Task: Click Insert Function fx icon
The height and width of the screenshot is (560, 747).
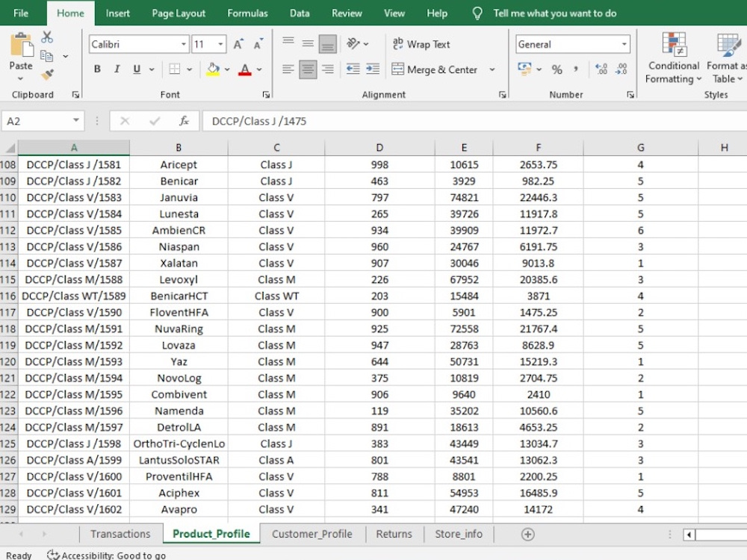Action: 184,121
